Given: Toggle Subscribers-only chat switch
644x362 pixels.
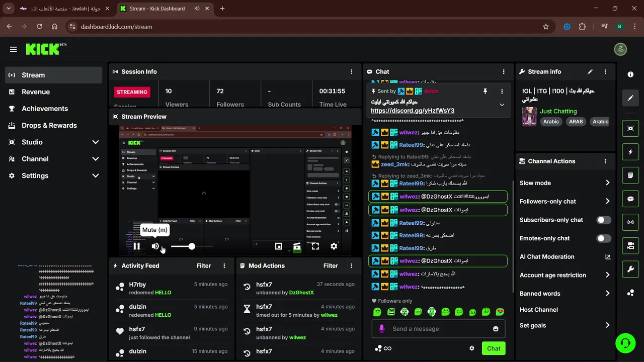Looking at the screenshot, I should 604,220.
